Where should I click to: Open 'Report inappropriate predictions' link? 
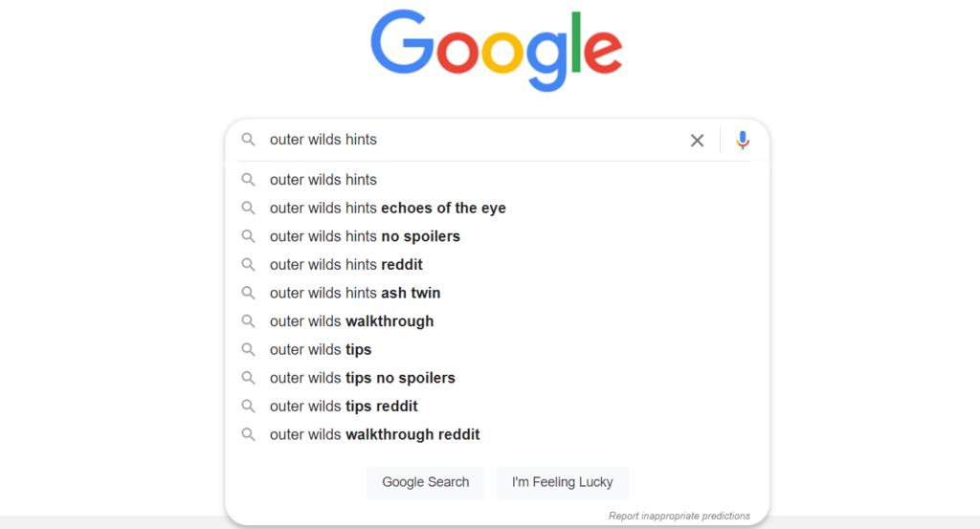(x=679, y=517)
